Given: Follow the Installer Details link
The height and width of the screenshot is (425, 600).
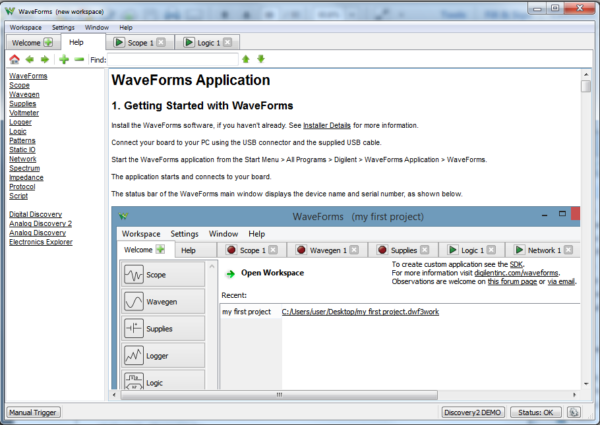Looking at the screenshot, I should [327, 125].
